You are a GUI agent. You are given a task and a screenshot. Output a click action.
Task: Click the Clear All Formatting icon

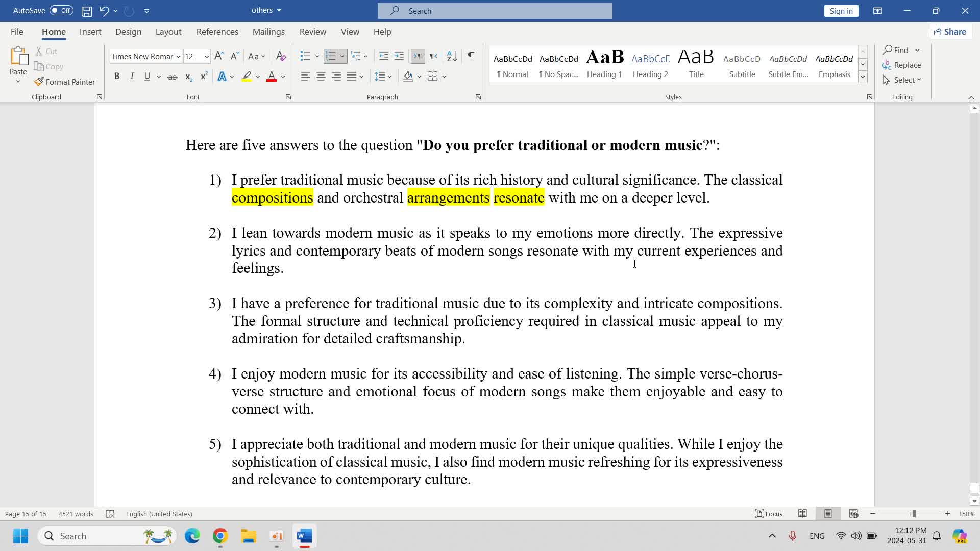click(281, 56)
